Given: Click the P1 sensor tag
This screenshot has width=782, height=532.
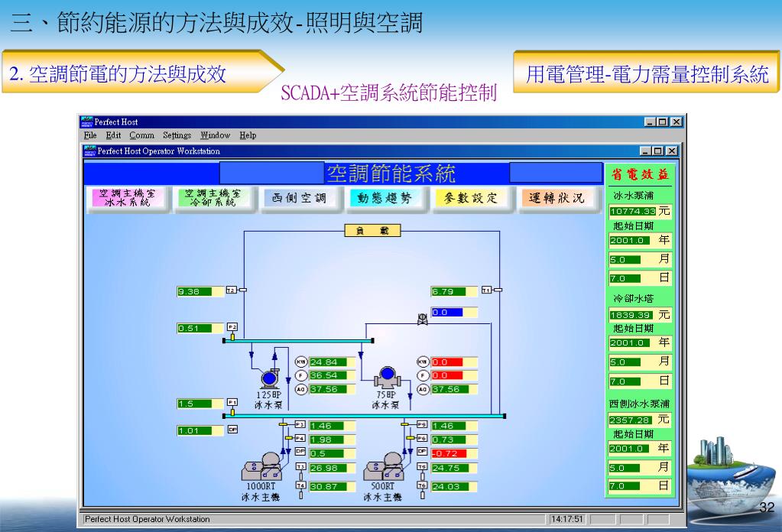Looking at the screenshot, I should tap(232, 402).
